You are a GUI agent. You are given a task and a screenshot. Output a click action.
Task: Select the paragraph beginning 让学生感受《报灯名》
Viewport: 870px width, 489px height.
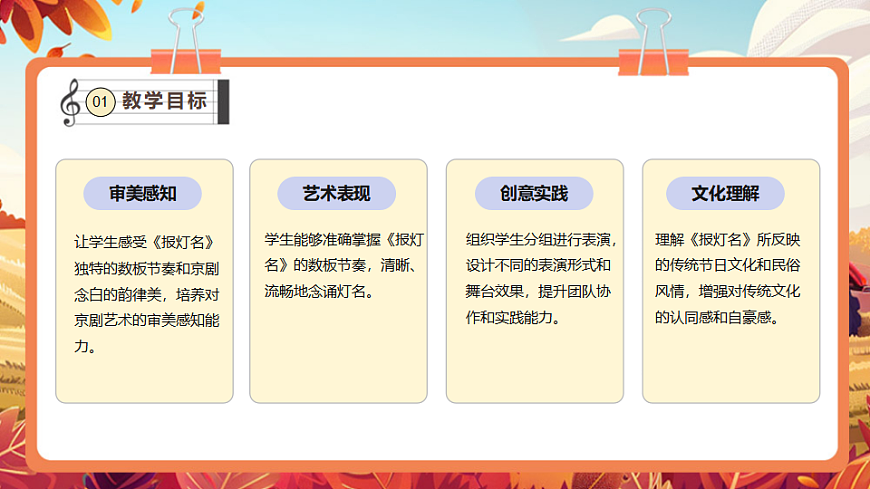146,294
